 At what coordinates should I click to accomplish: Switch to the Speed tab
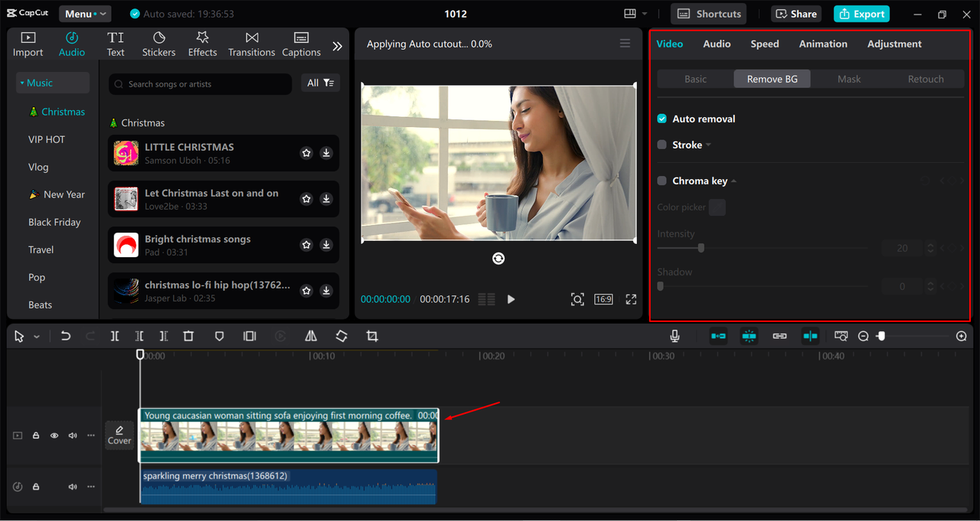[764, 44]
